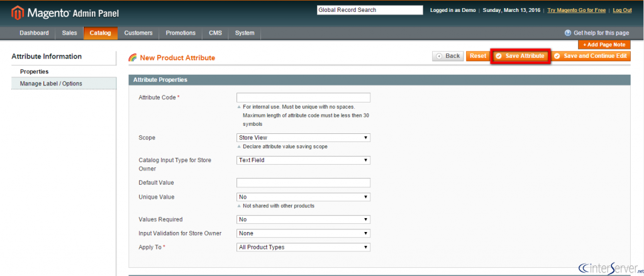Click the Not shared with other products hint

pyautogui.click(x=279, y=206)
